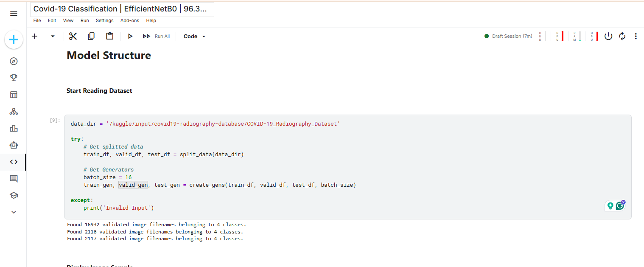Click the Draft Session status indicator
This screenshot has width=644, height=267.
point(509,36)
